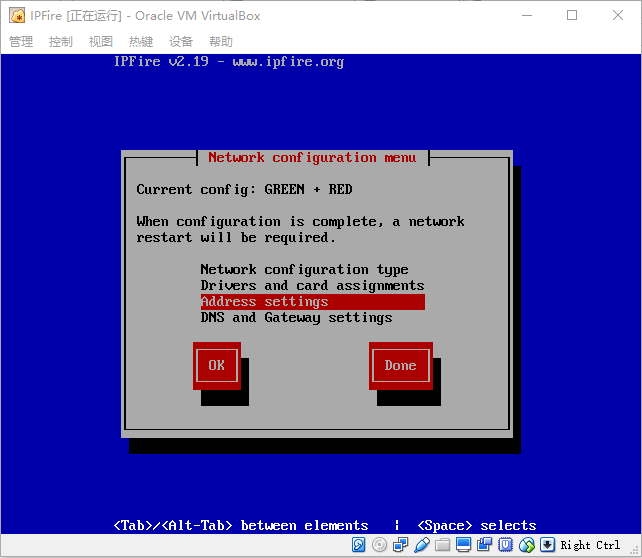Maximize the VirtualBox window
Screen dimensions: 642x558
pyautogui.click(x=572, y=16)
